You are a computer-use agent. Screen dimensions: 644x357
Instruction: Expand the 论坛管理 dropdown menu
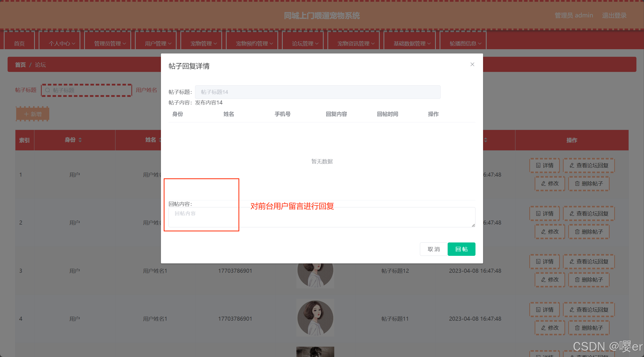coord(305,44)
